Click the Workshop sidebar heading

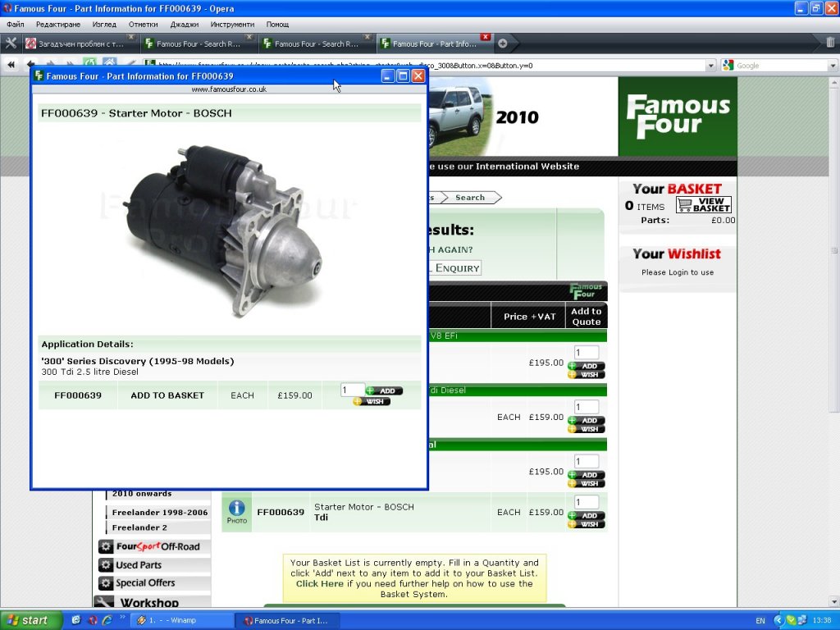tap(149, 602)
